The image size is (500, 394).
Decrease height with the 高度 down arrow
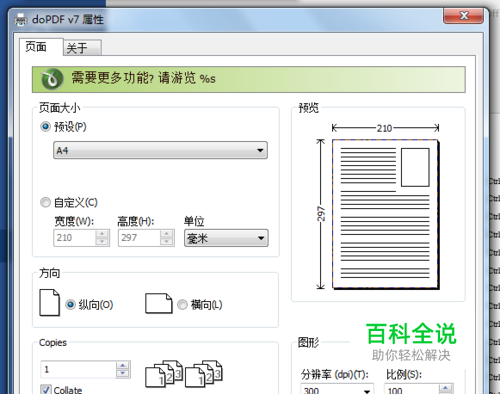(167, 242)
